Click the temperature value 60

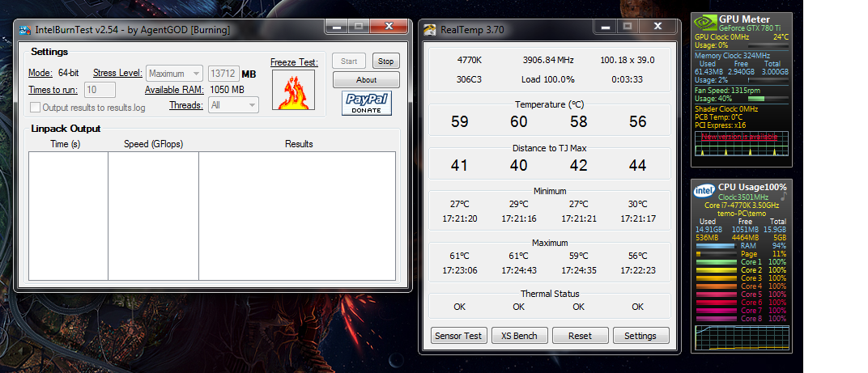click(x=519, y=121)
